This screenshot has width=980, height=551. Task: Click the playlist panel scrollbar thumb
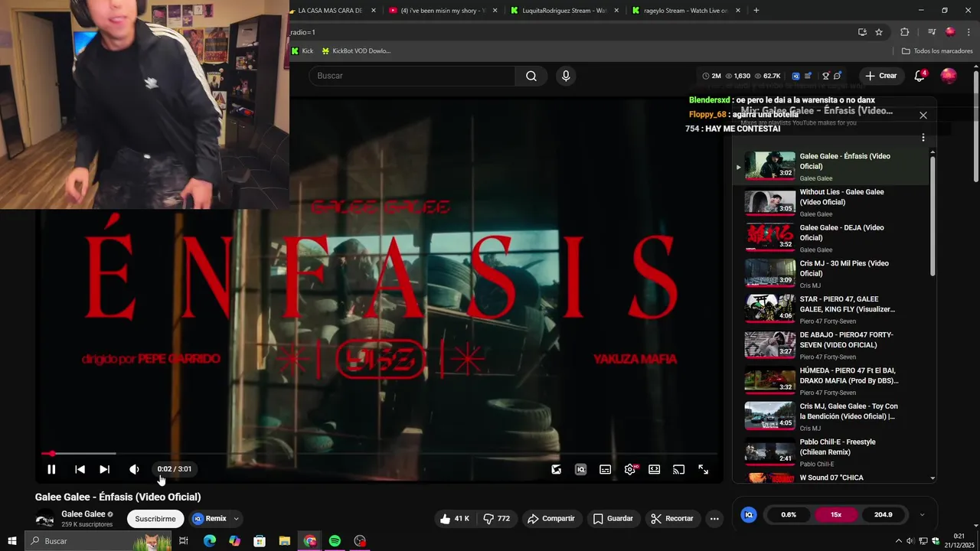click(933, 216)
